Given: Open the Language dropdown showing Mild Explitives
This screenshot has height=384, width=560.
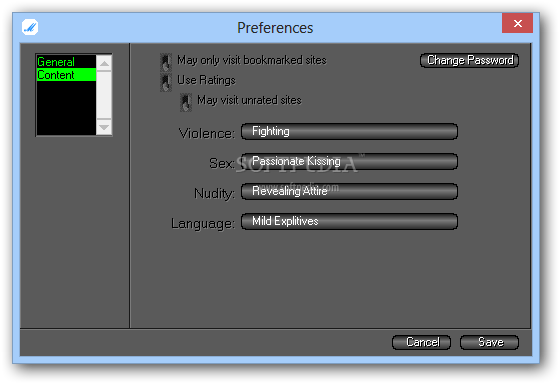Looking at the screenshot, I should click(x=349, y=221).
